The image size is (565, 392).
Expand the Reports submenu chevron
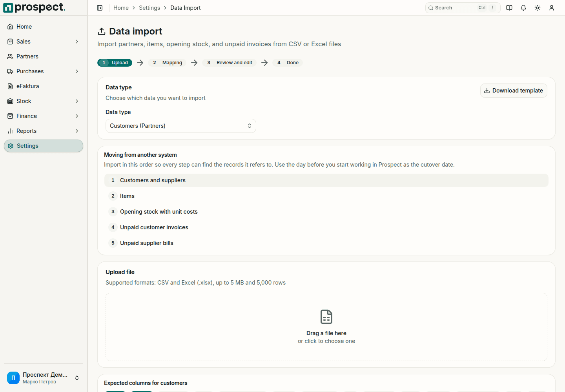coord(77,131)
